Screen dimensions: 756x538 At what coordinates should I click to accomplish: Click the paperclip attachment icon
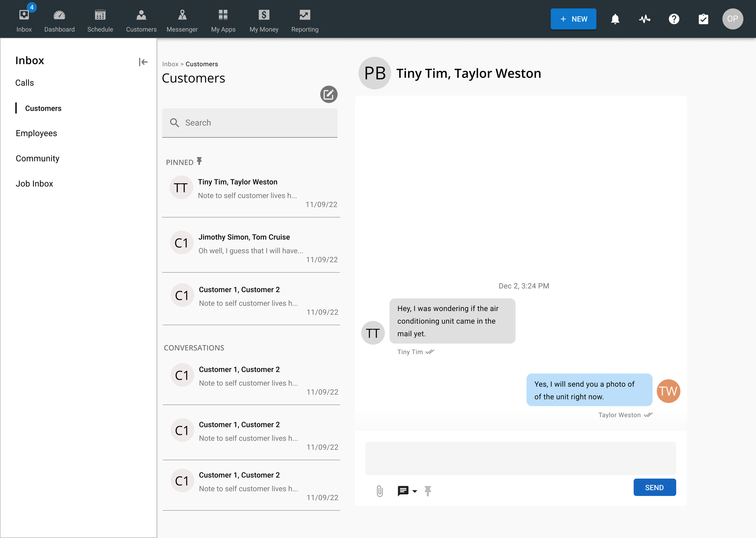click(380, 491)
